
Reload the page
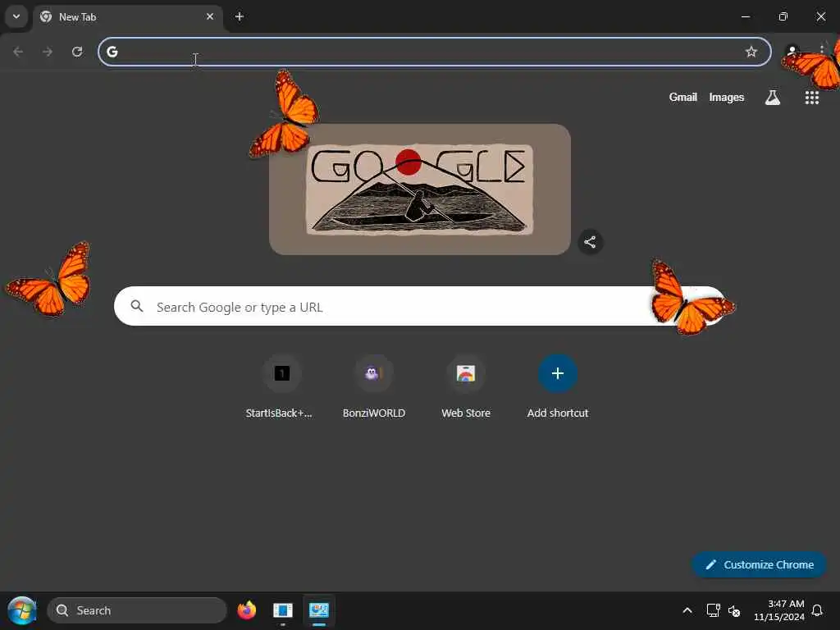pyautogui.click(x=77, y=52)
